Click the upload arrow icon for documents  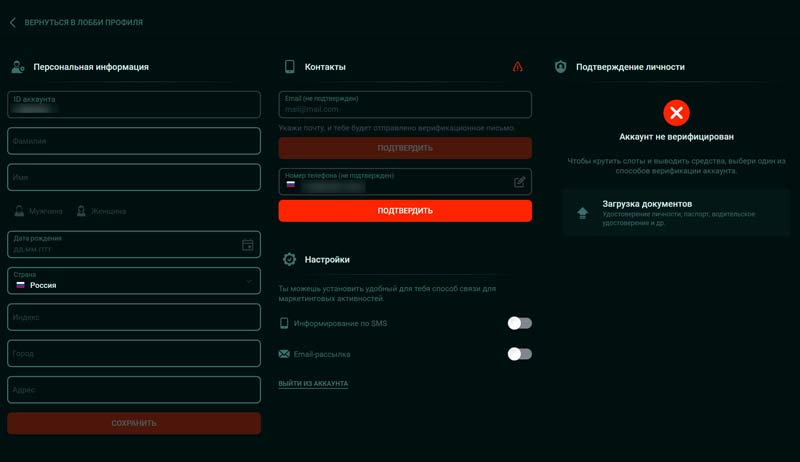[583, 213]
